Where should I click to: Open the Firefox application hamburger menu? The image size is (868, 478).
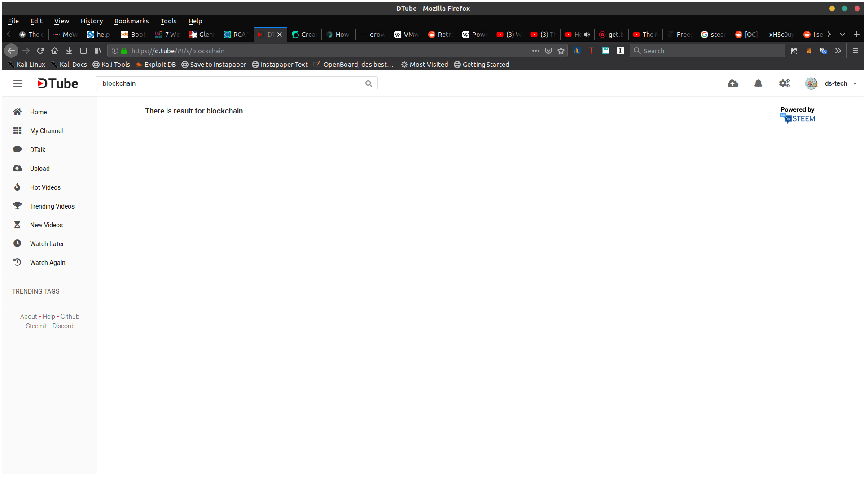[x=855, y=51]
